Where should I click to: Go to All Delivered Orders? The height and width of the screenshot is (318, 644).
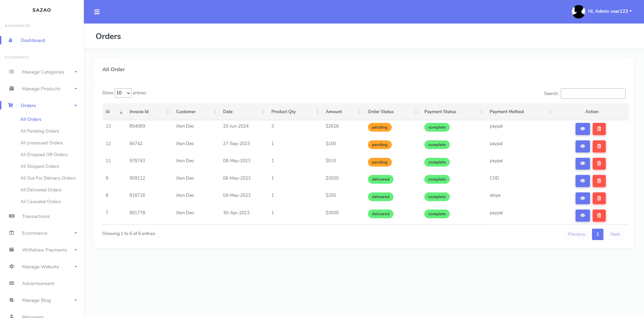[41, 190]
